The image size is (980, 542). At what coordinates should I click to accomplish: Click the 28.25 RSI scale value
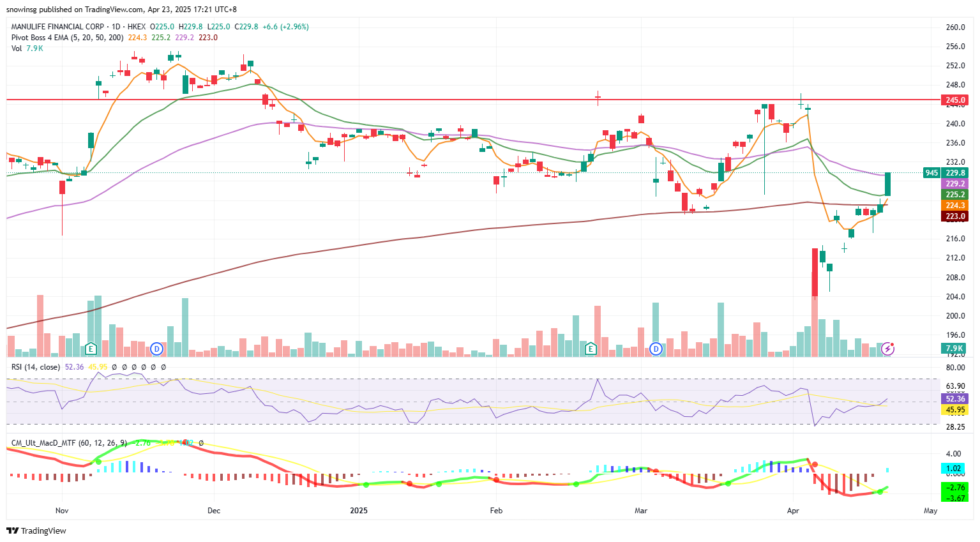point(955,427)
